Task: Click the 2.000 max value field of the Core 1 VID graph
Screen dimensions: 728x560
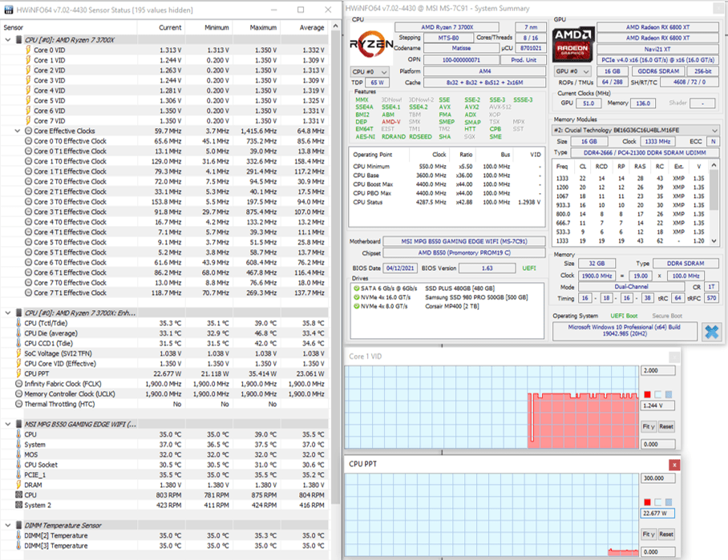Action: (657, 370)
